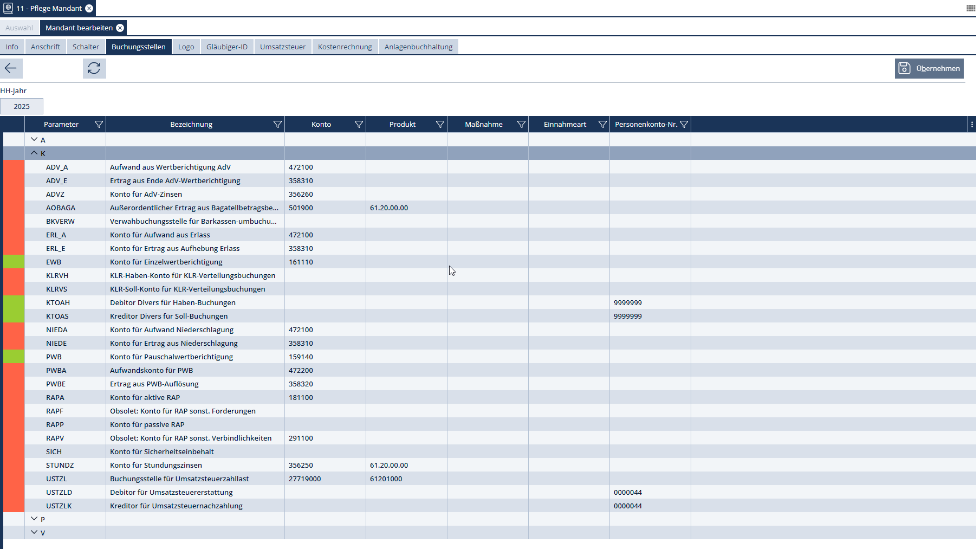Open filter for Parameter column
Image resolution: width=980 pixels, height=549 pixels.
(x=99, y=125)
